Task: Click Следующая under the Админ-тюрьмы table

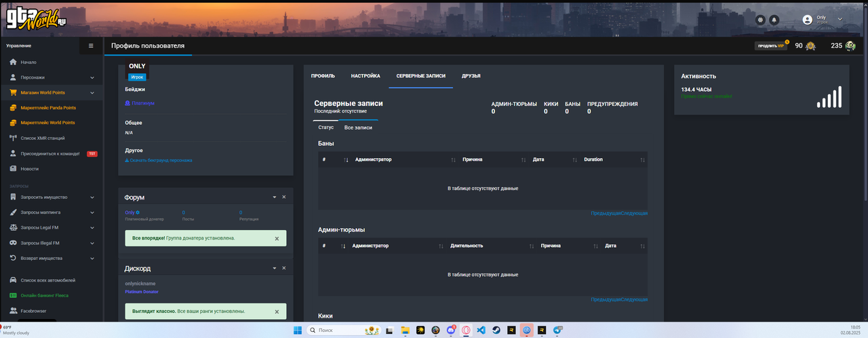Action: tap(634, 299)
